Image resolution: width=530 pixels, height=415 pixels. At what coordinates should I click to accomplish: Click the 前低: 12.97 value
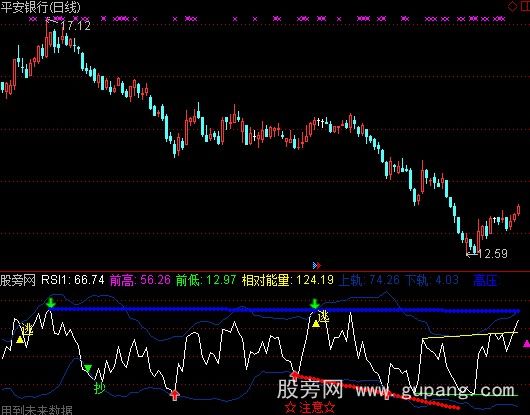pos(206,280)
